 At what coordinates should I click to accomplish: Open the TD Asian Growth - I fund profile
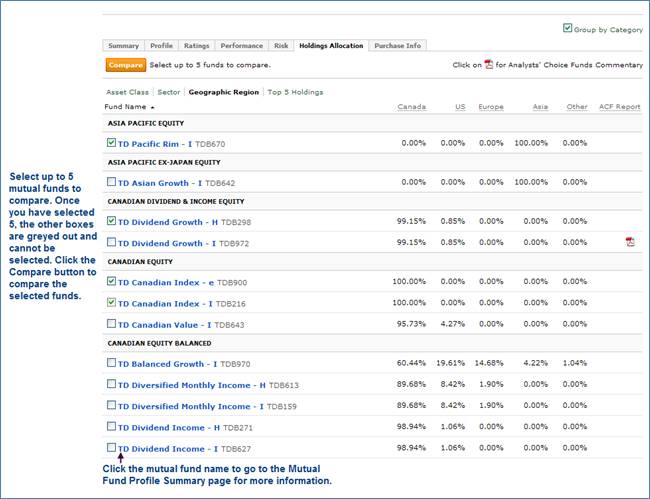coord(160,183)
